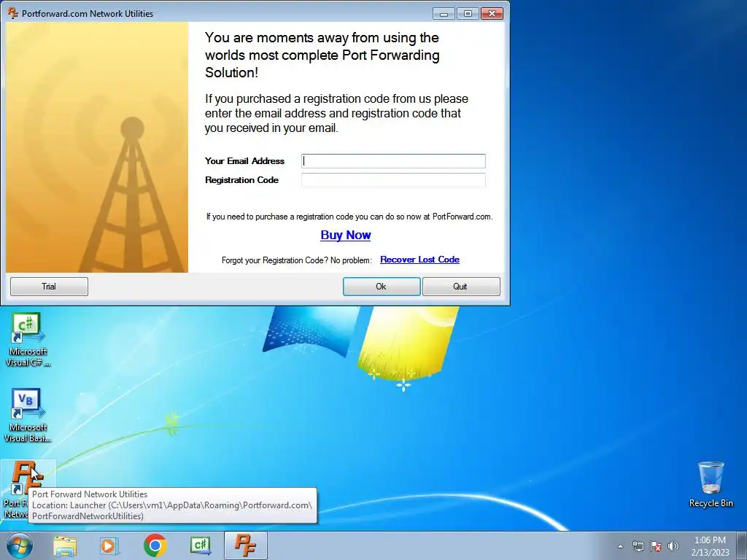Open the volume control tray icon

pos(673,546)
